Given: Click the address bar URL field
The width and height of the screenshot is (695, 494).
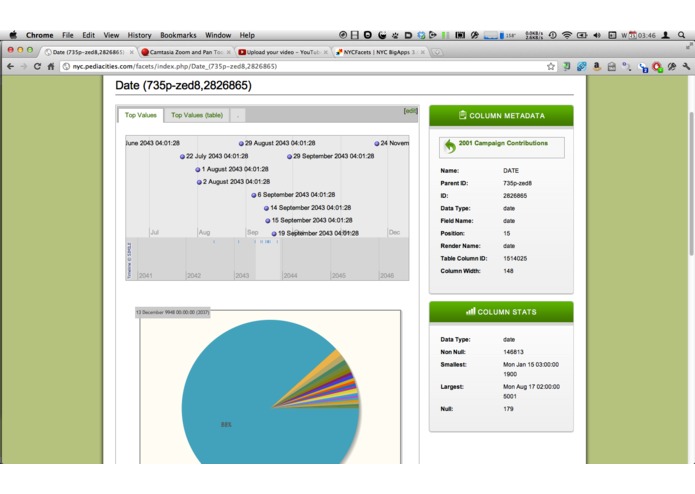Looking at the screenshot, I should [306, 66].
